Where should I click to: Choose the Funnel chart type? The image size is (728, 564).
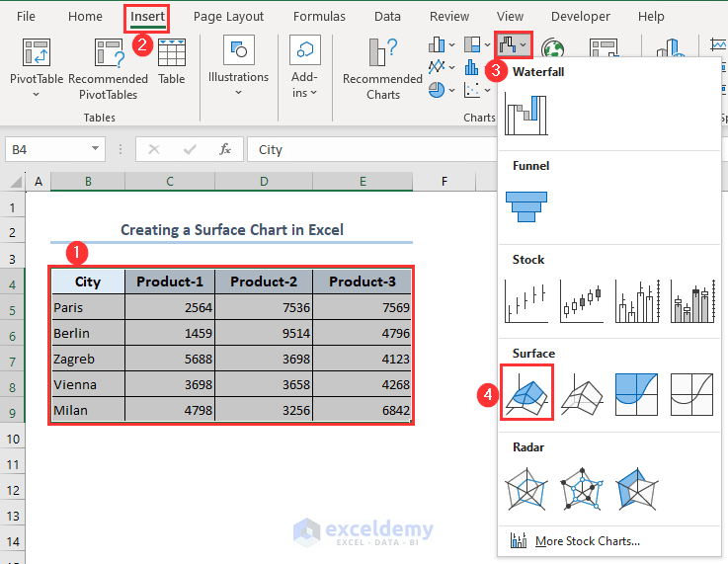(526, 207)
